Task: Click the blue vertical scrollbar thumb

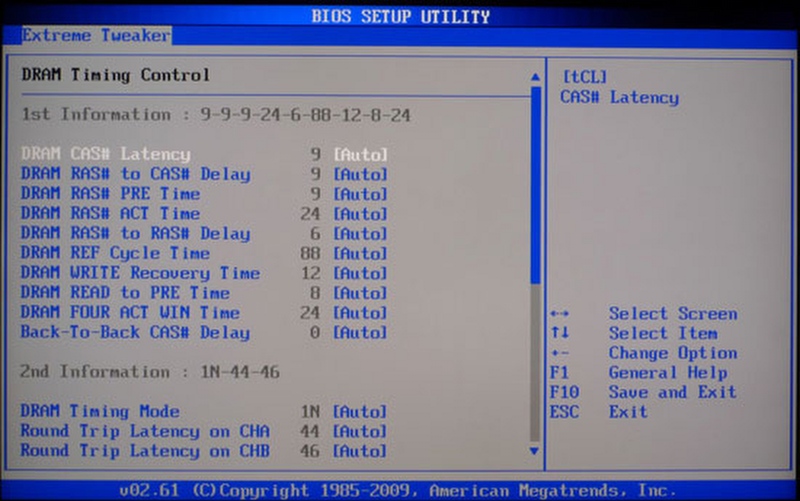Action: 535,190
